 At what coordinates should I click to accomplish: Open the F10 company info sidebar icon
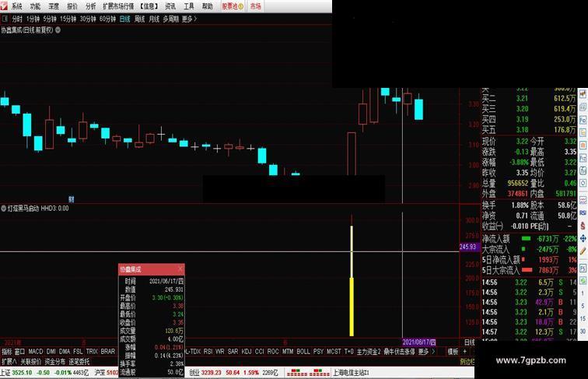coord(583,158)
